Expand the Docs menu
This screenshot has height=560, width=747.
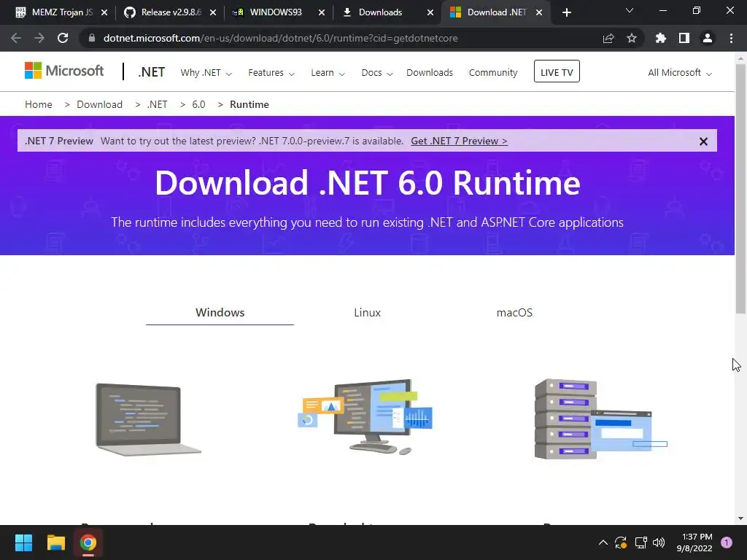pos(377,73)
